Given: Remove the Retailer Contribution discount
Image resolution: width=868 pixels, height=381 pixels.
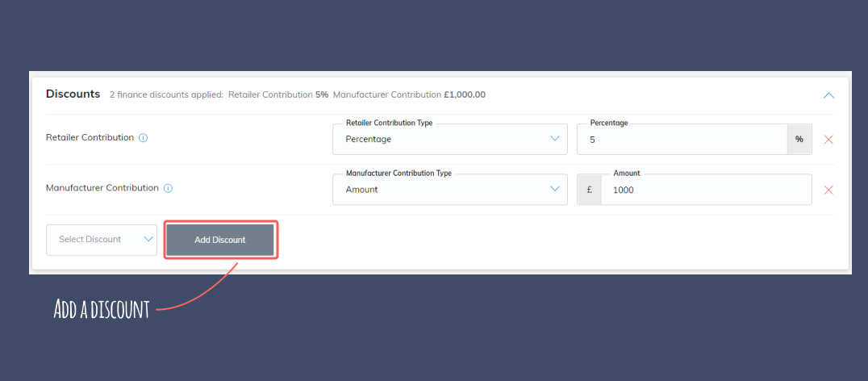Looking at the screenshot, I should click(x=828, y=140).
